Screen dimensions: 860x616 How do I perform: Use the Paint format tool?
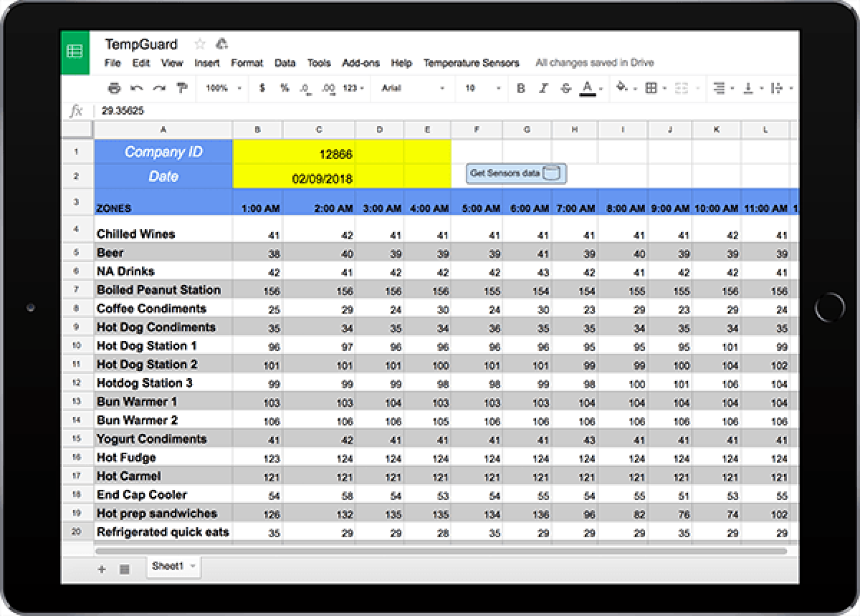(183, 87)
